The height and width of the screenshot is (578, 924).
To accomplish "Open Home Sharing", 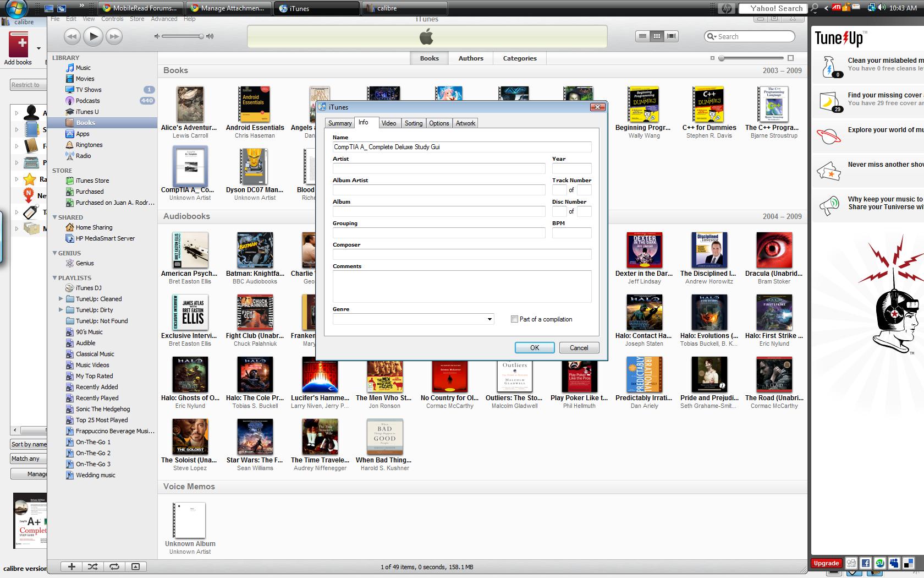I will click(94, 227).
